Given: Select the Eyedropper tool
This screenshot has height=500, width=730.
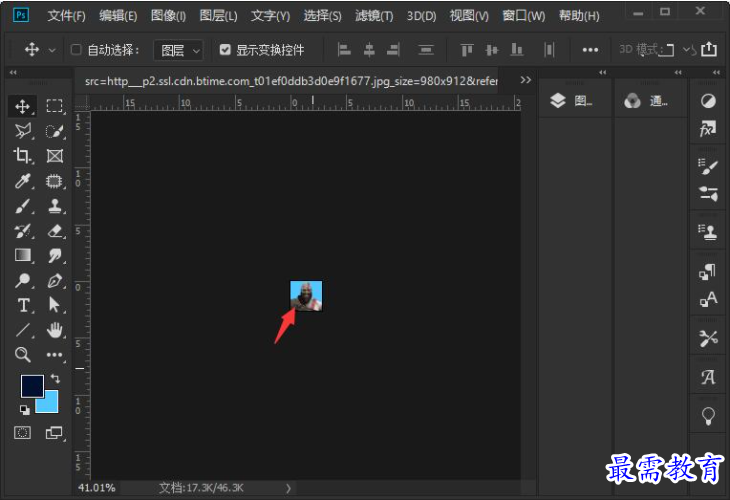Looking at the screenshot, I should click(22, 181).
